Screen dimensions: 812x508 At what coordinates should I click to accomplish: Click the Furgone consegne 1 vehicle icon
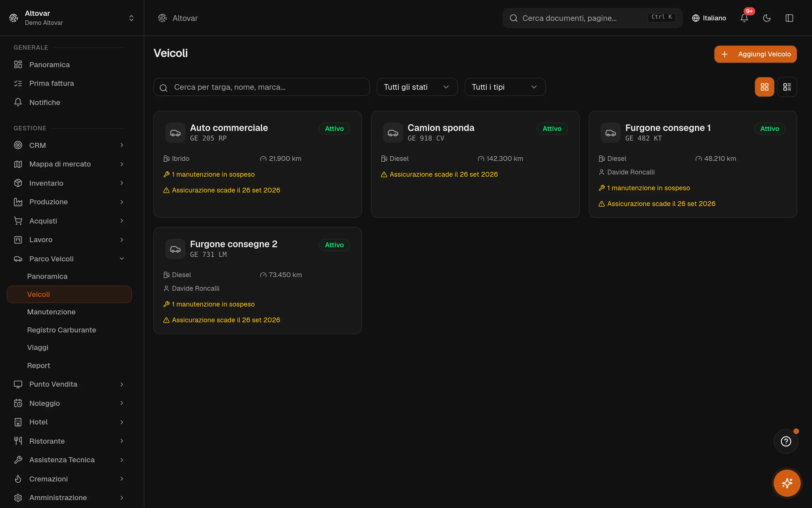(x=610, y=133)
